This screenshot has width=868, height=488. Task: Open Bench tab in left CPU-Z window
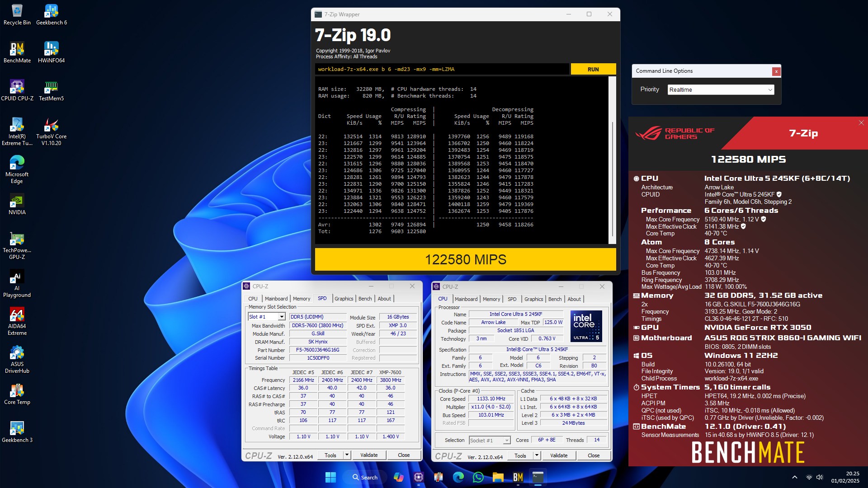point(365,299)
